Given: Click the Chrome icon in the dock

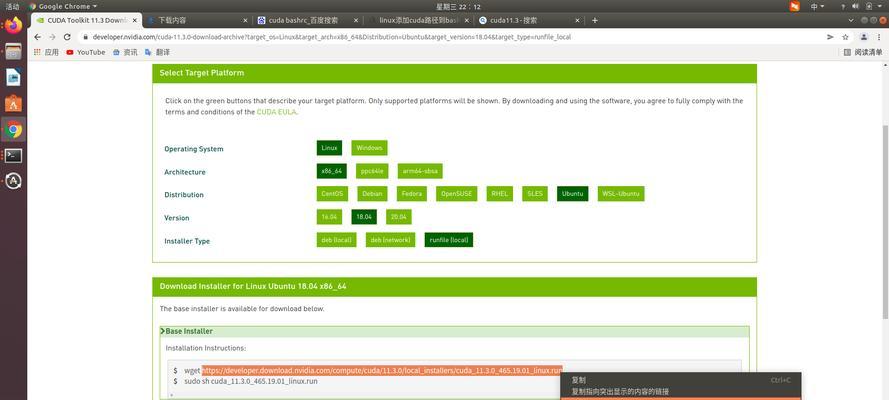Looking at the screenshot, I should click(x=13, y=130).
